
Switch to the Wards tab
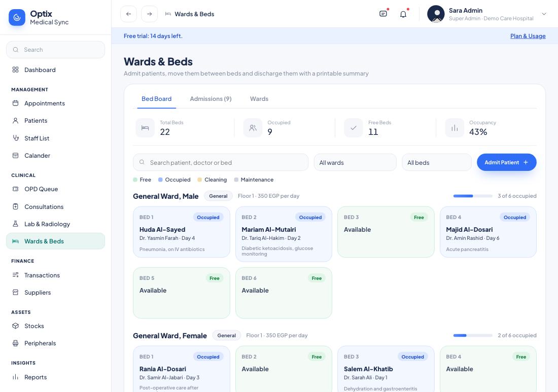coord(259,99)
